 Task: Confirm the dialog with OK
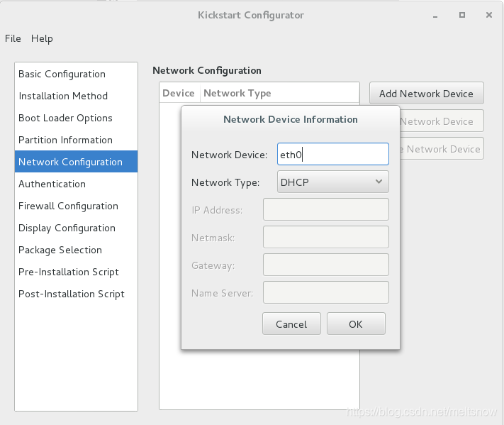tap(356, 324)
